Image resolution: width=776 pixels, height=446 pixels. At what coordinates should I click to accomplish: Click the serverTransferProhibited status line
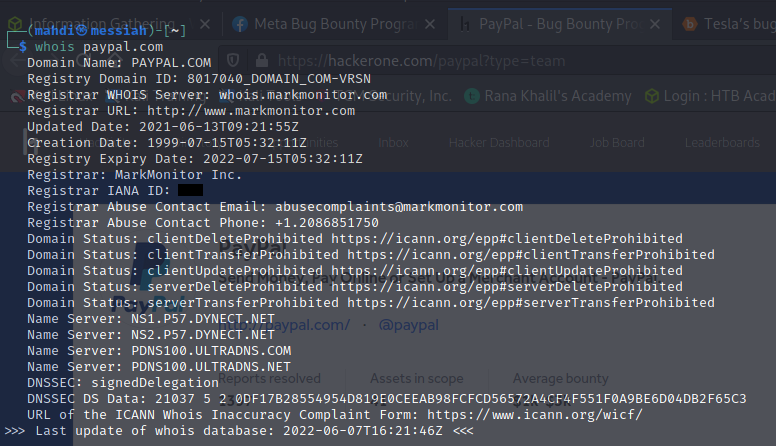click(x=371, y=302)
